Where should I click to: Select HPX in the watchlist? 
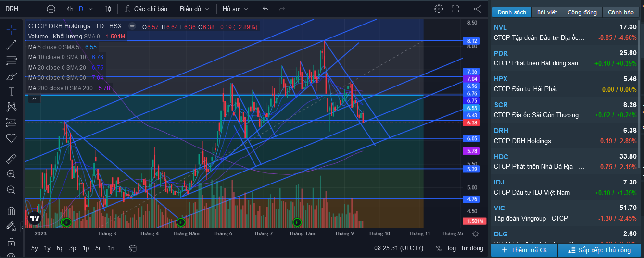pyautogui.click(x=566, y=84)
